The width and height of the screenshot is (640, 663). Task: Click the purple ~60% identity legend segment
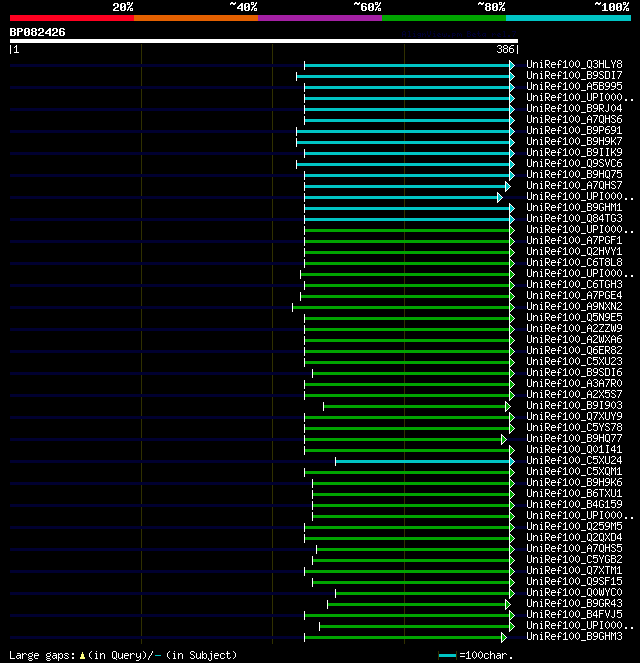[320, 18]
